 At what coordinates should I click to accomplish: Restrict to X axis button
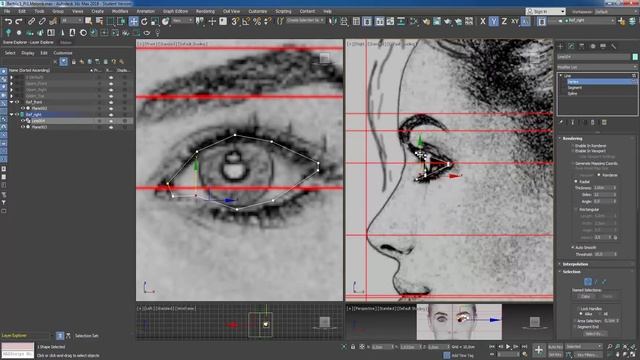483,21
